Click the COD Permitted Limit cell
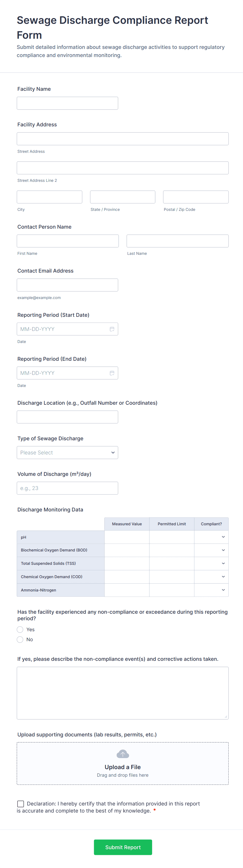 [x=172, y=577]
